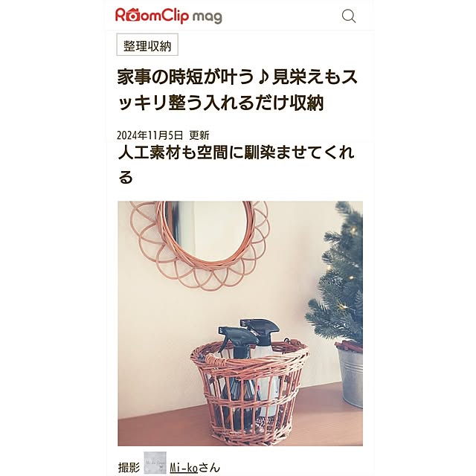The image size is (476, 476).
Task: Open the Mi-ko photographer avatar thumbnail
Action: point(155,463)
